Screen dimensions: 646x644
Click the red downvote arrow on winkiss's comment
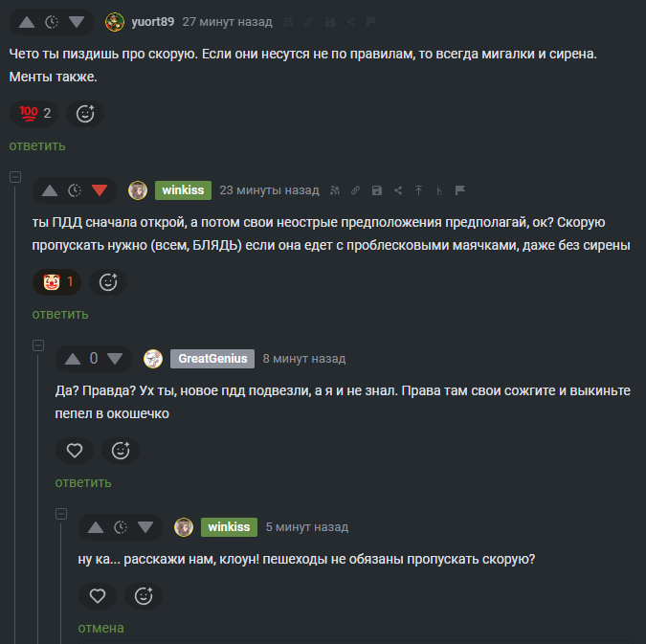[x=100, y=190]
